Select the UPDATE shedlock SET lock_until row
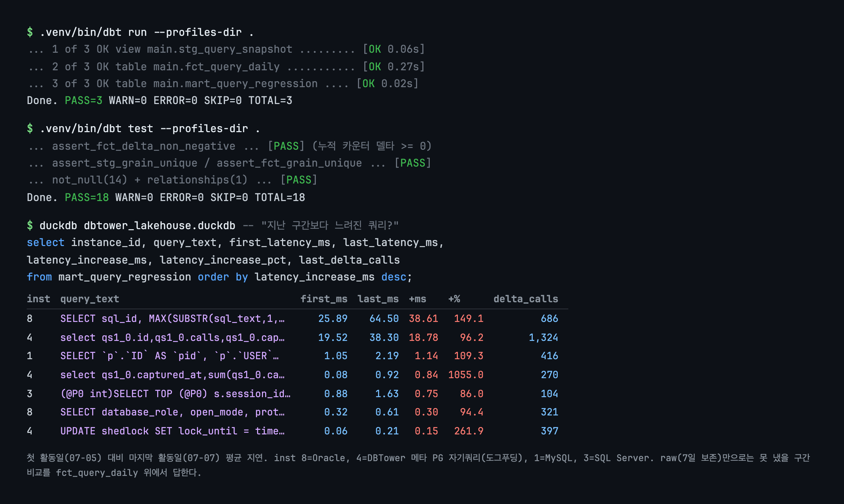844x504 pixels. [x=293, y=431]
